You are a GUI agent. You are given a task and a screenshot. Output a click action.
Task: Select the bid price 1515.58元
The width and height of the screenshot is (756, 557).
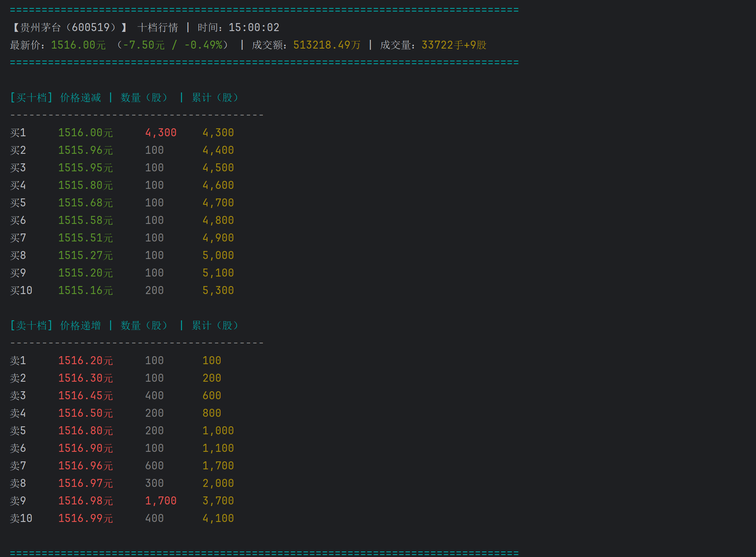pyautogui.click(x=86, y=220)
